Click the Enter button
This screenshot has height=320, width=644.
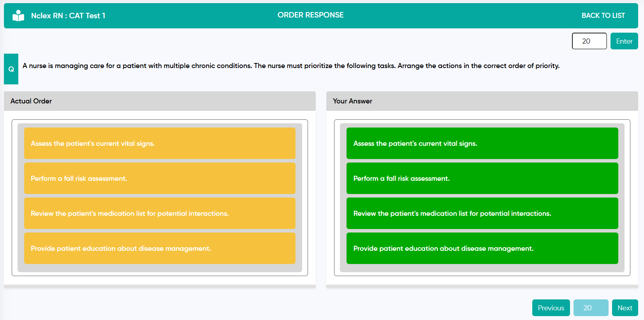tap(624, 41)
